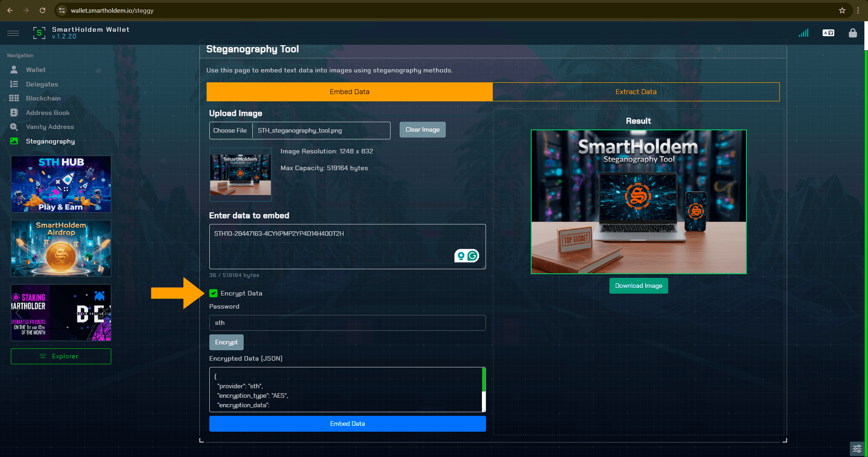Open Address Book in the navigation
Image resolution: width=868 pixels, height=457 pixels.
pos(48,113)
